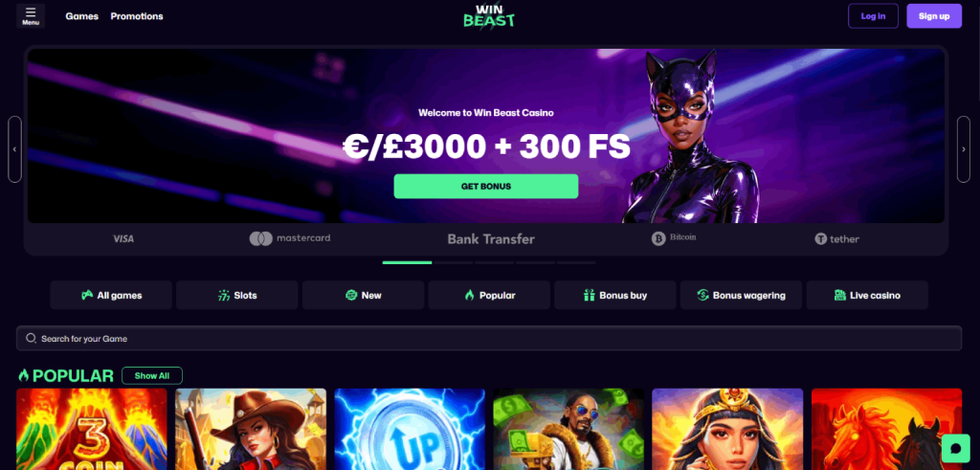Open the hamburger Menu icon
The height and width of the screenshot is (470, 980).
coord(31,16)
